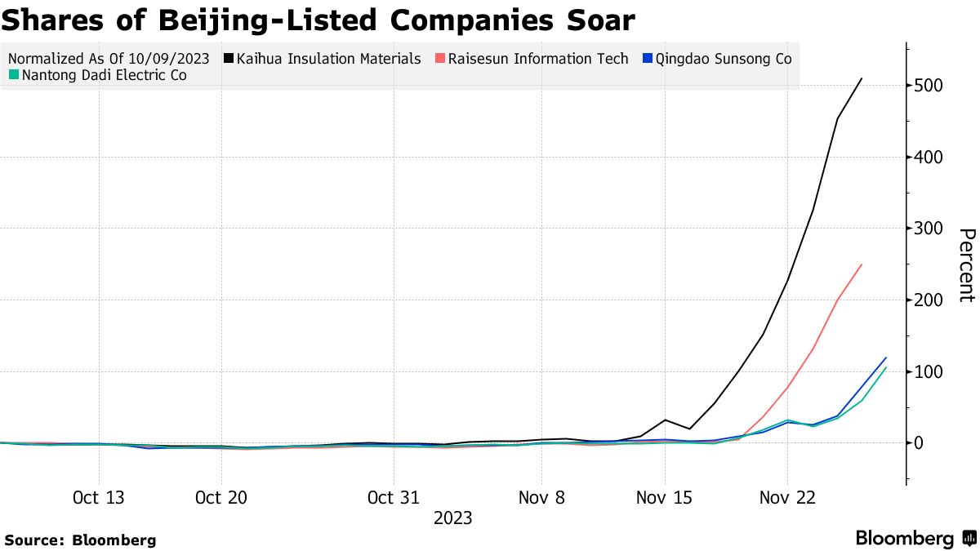The width and height of the screenshot is (980, 551).
Task: Click the "Normalized As Of 10/09/2023" text
Action: click(x=109, y=59)
